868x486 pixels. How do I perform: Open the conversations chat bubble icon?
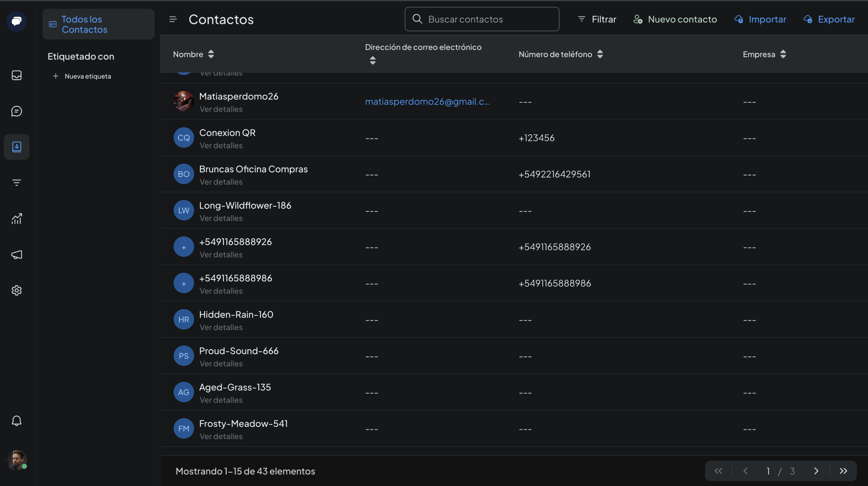[x=17, y=111]
